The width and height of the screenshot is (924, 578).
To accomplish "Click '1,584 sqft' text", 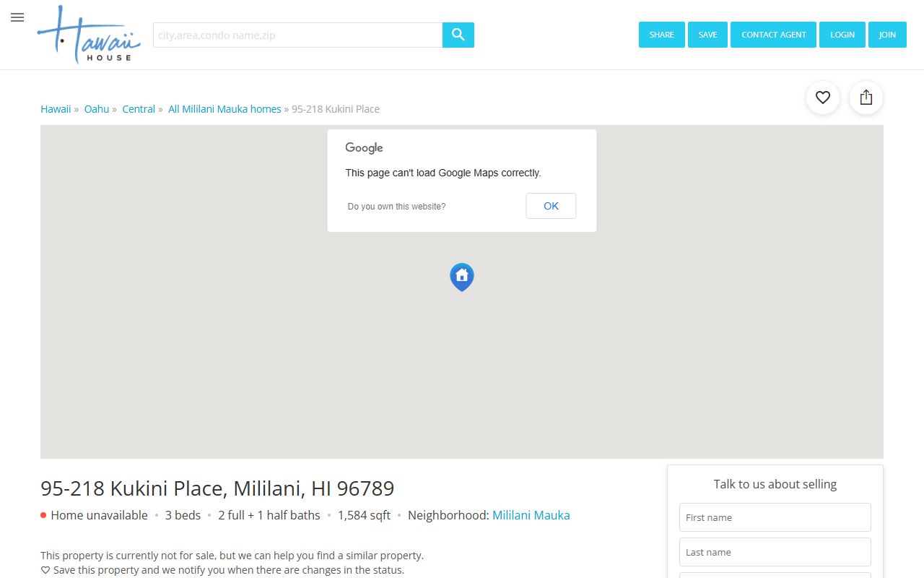I will [x=364, y=515].
